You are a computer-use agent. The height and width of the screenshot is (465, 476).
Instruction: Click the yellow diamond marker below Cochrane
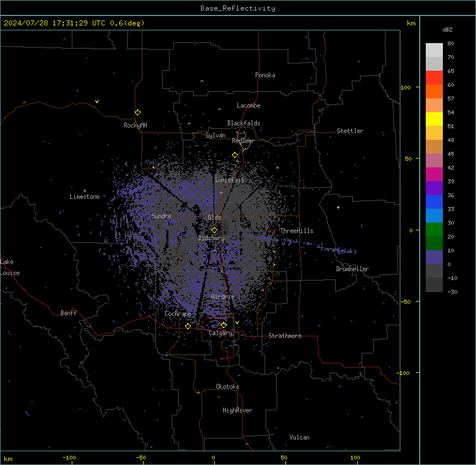(188, 326)
